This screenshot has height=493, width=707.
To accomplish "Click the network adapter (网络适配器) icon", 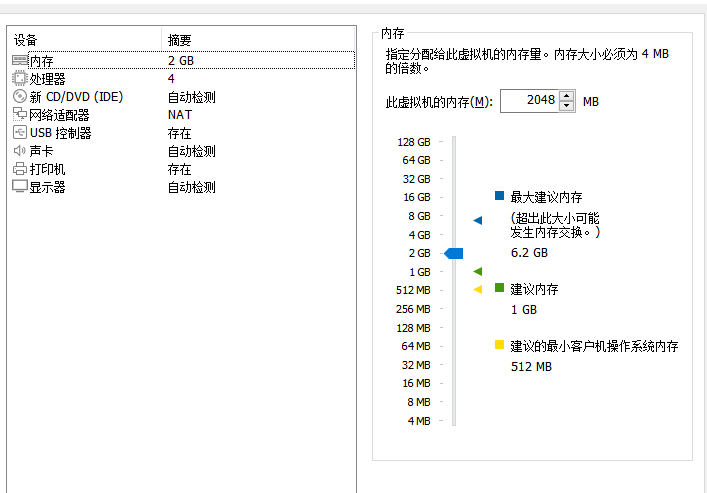I will tap(20, 115).
